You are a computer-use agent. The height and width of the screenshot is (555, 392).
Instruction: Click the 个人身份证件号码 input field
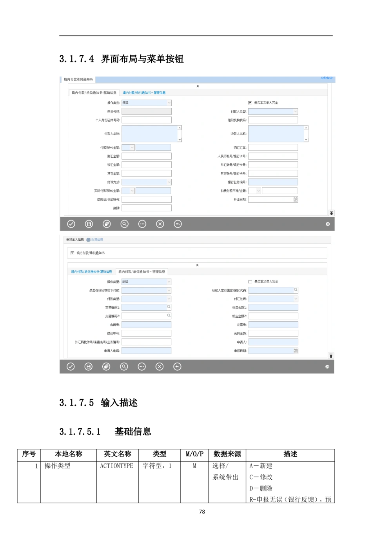click(146, 120)
